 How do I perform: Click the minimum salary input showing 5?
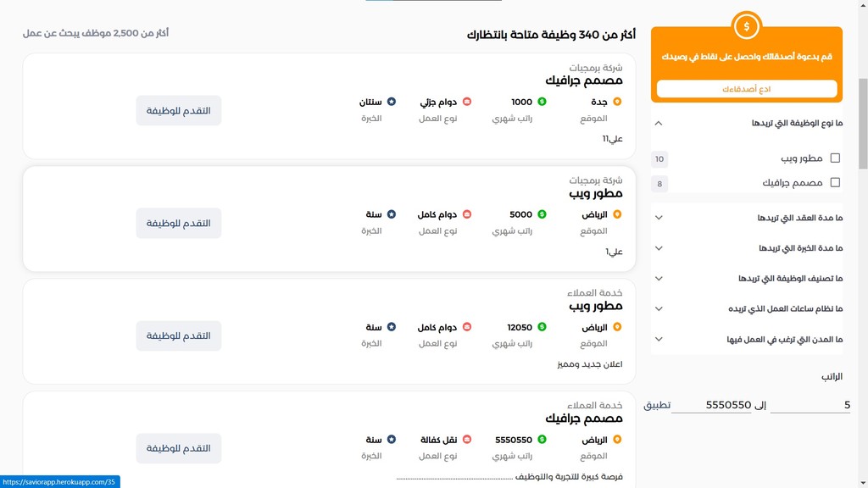coord(810,406)
